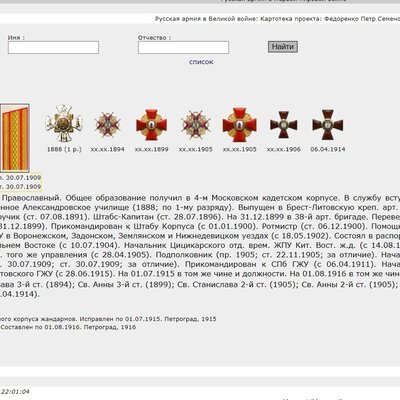
Task: Click the red cross order dated xx.xx.1899
Action: [152, 125]
